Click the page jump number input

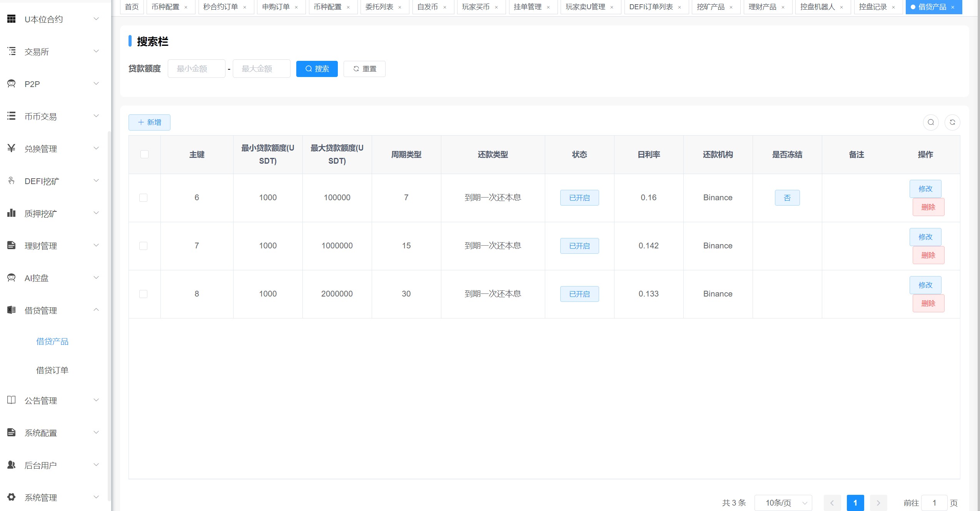click(934, 503)
